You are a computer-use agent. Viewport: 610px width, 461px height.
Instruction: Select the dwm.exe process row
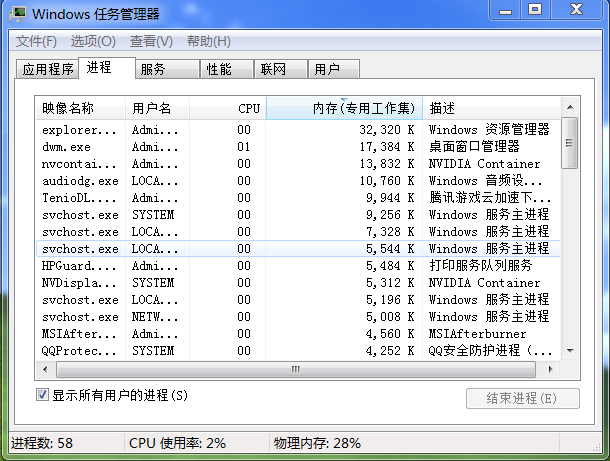(x=298, y=147)
